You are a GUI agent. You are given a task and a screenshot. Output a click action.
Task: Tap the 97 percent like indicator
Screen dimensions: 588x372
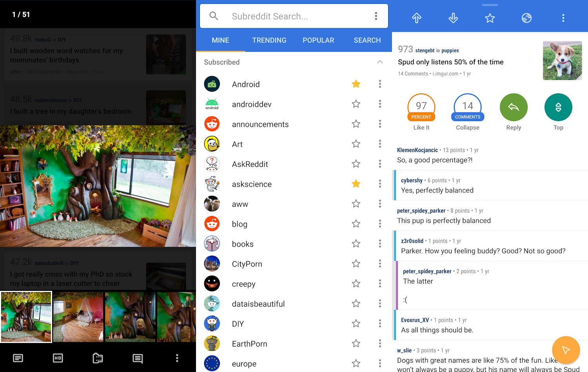421,107
